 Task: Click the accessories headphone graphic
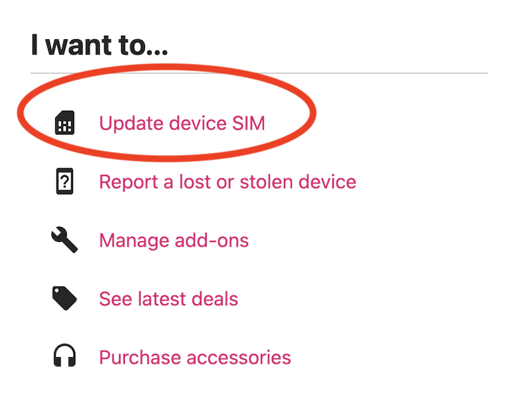(65, 357)
